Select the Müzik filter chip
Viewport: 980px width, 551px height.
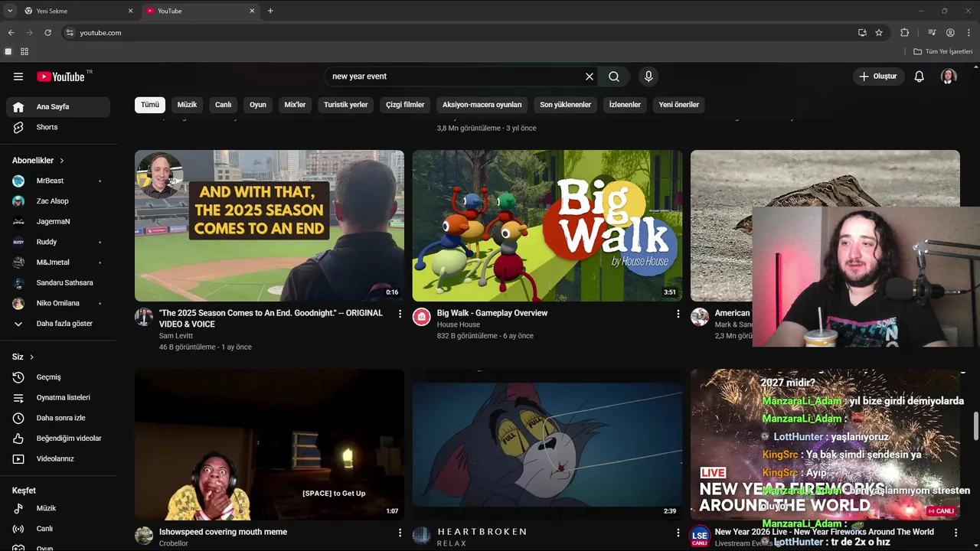tap(187, 105)
